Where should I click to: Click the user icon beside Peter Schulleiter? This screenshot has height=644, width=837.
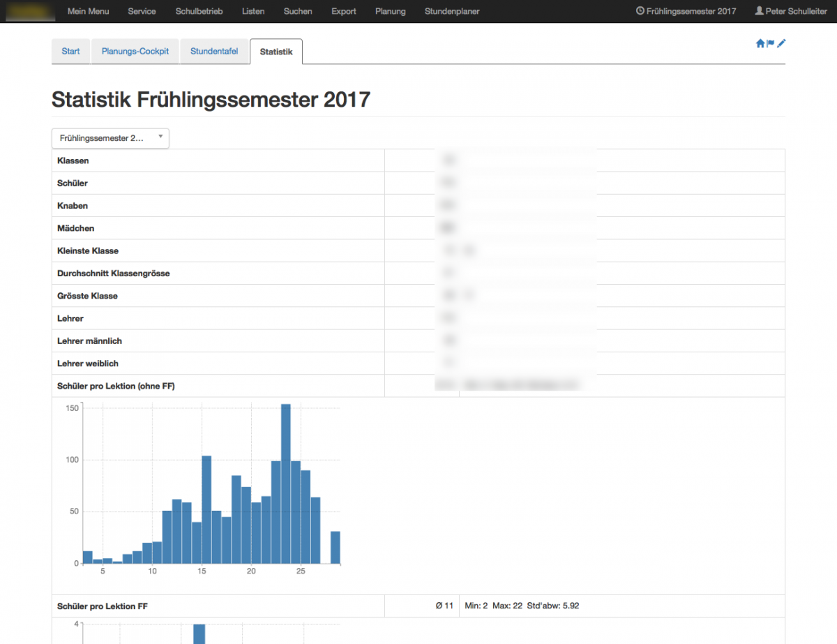(759, 11)
